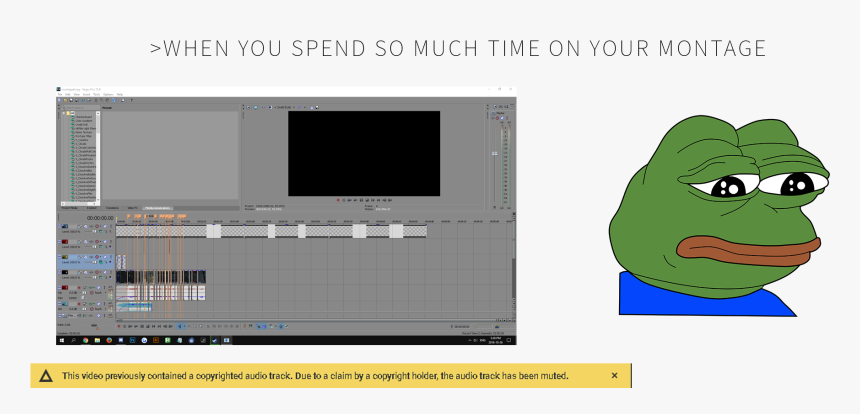Click the first orange marker on timeline ruler
This screenshot has height=414, width=860.
128,216
